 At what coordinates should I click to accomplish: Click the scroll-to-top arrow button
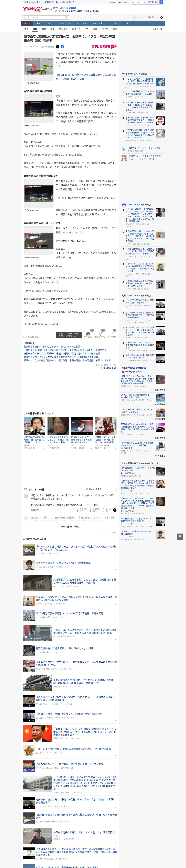(180, 537)
